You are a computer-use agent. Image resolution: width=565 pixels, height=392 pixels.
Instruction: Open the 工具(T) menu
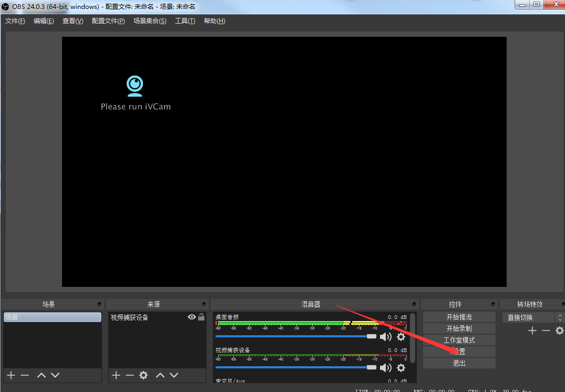pos(185,21)
